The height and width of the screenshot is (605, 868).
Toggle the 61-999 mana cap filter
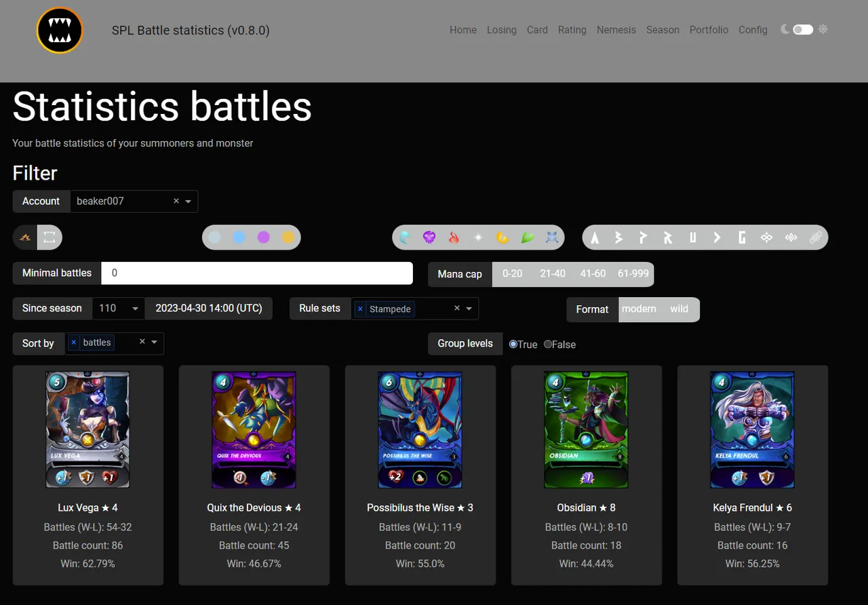tap(633, 273)
